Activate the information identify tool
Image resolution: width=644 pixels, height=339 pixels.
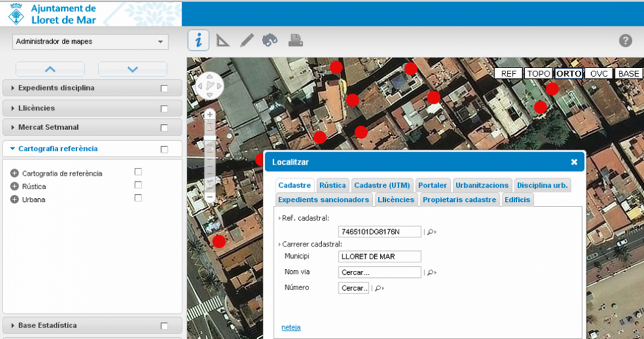[x=198, y=41]
